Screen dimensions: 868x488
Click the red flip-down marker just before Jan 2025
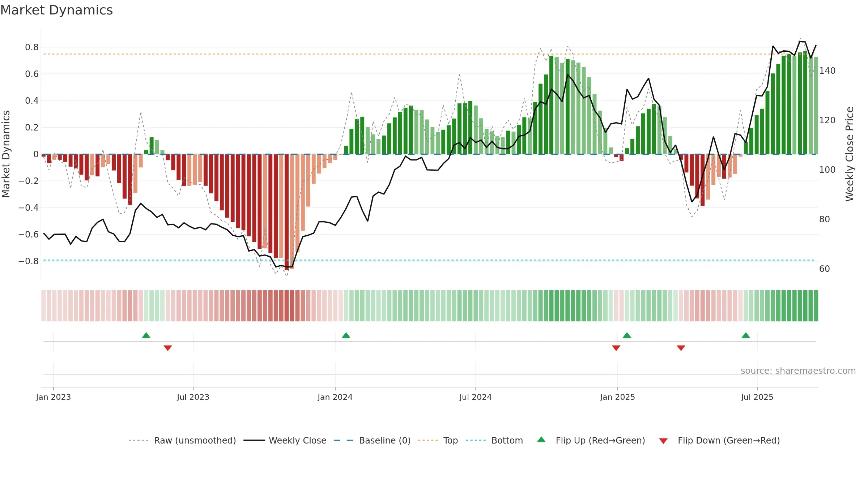(x=616, y=348)
